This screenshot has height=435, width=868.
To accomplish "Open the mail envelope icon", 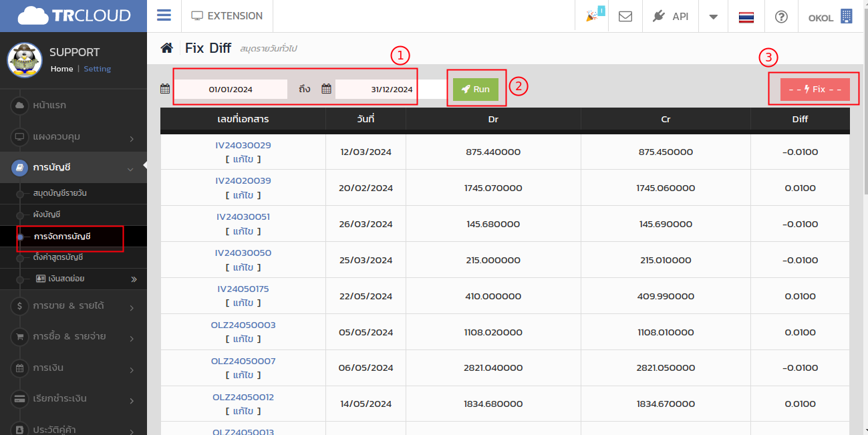I will coord(625,16).
